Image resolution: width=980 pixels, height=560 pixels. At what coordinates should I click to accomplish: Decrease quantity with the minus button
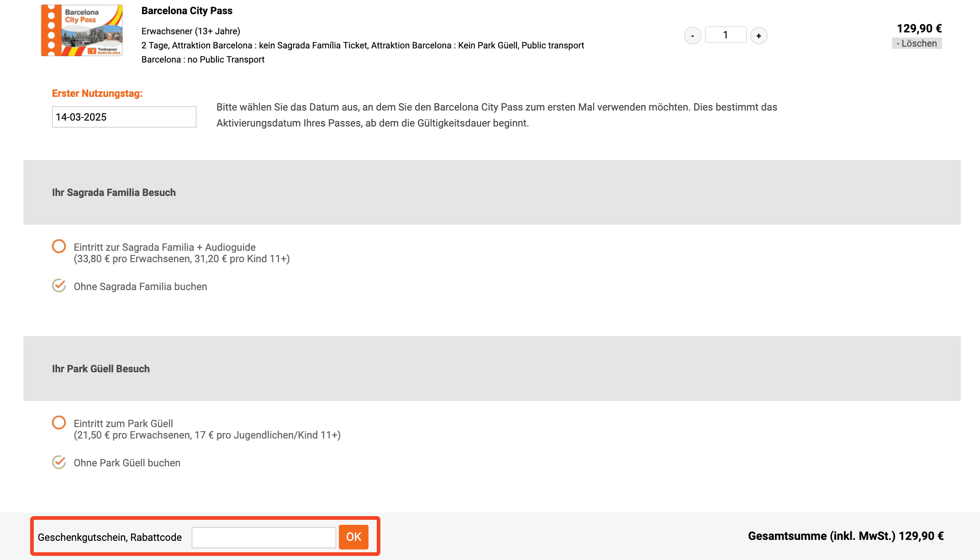(692, 36)
